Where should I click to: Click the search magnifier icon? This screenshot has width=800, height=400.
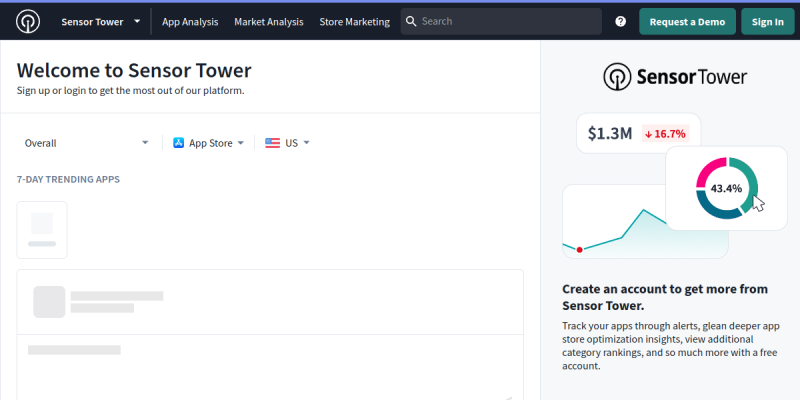click(411, 21)
